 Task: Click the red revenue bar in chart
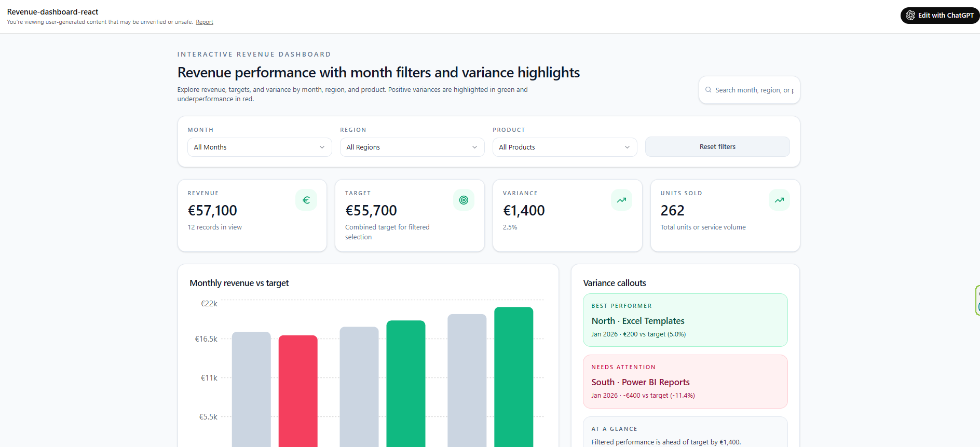point(298,391)
